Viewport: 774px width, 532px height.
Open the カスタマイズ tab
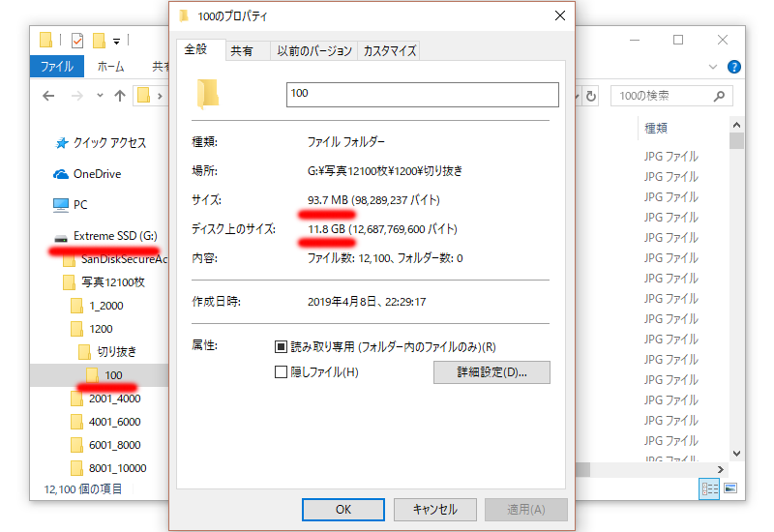390,51
